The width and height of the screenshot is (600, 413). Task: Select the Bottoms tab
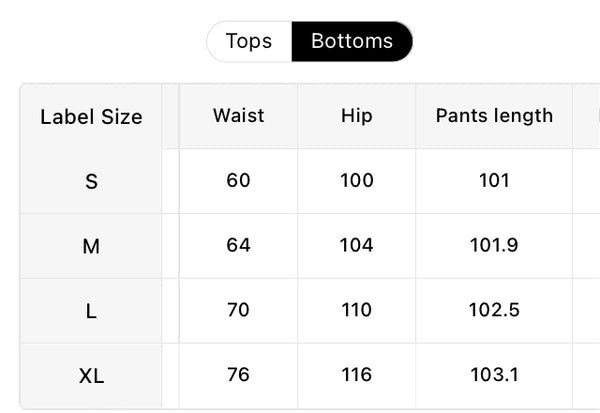pos(352,41)
